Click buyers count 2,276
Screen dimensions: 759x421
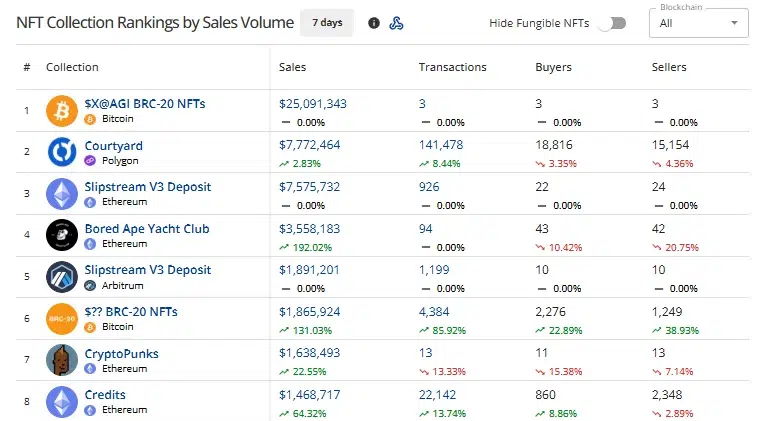(x=550, y=312)
